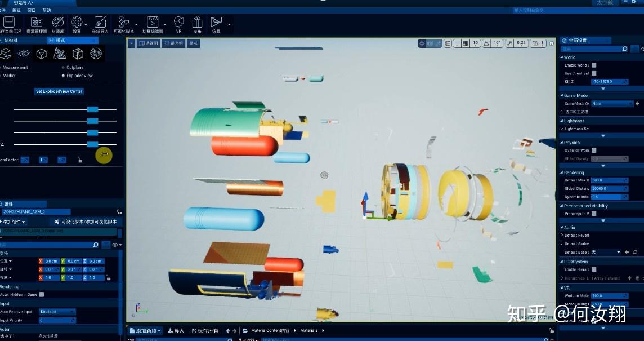Click the 在线导入 online import icon
Image resolution: width=644 pixels, height=341 pixels.
(101, 23)
